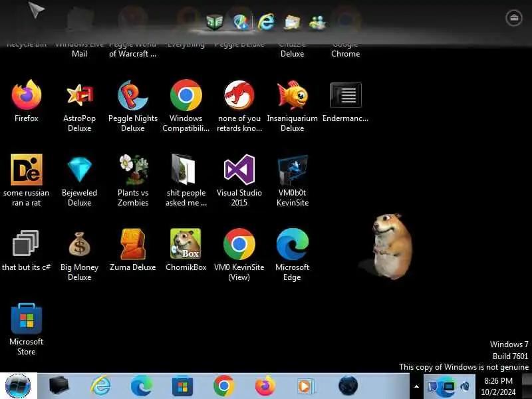Viewport: 532px width, 399px height.
Task: Open the VM0b0t KevinSite shortcut
Action: pos(292,180)
